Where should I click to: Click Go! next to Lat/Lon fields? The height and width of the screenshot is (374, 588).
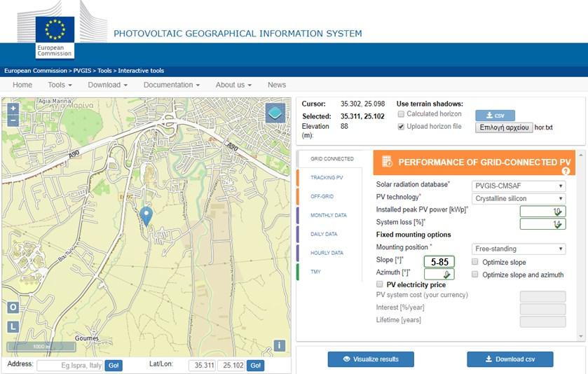255,366
